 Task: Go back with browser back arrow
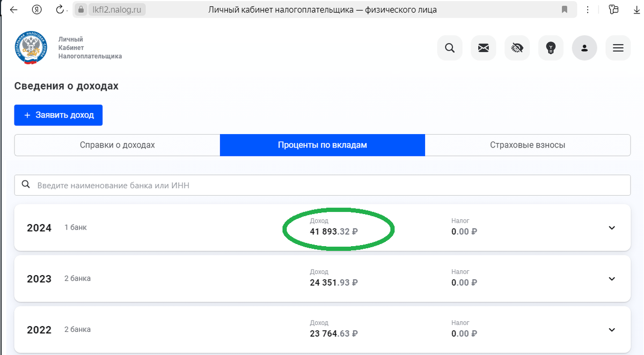pos(13,10)
